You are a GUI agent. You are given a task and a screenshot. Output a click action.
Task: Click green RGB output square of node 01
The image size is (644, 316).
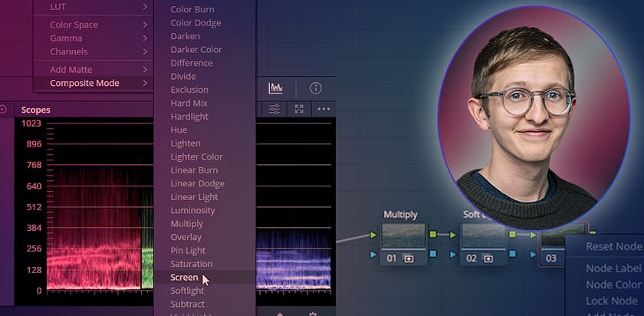click(x=433, y=235)
